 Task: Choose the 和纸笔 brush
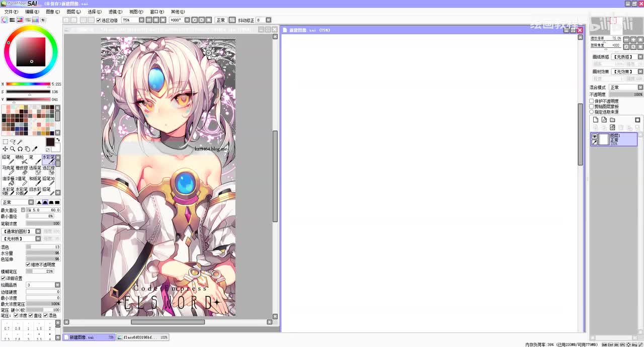[x=35, y=181]
